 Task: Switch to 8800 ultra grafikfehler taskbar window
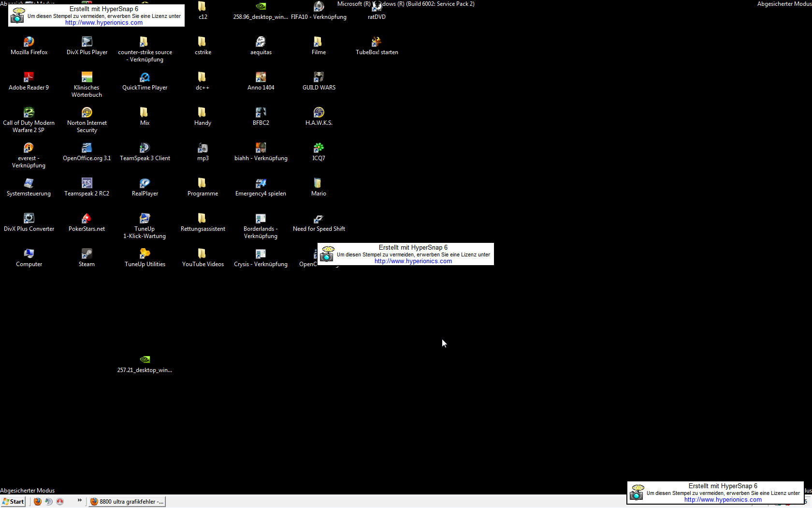pos(127,502)
